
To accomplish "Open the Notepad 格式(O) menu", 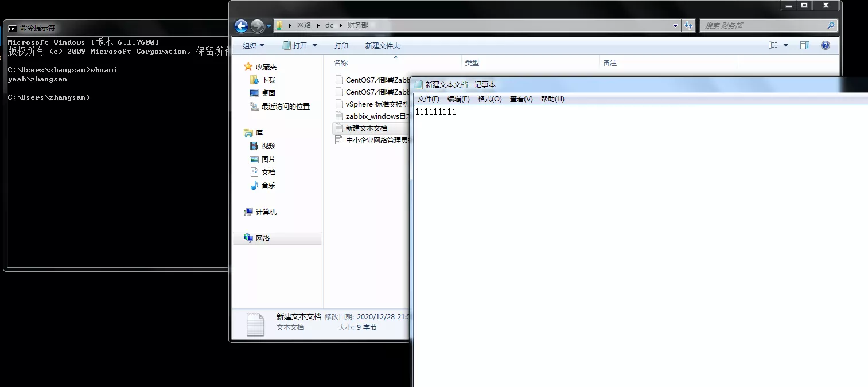I will pyautogui.click(x=489, y=99).
